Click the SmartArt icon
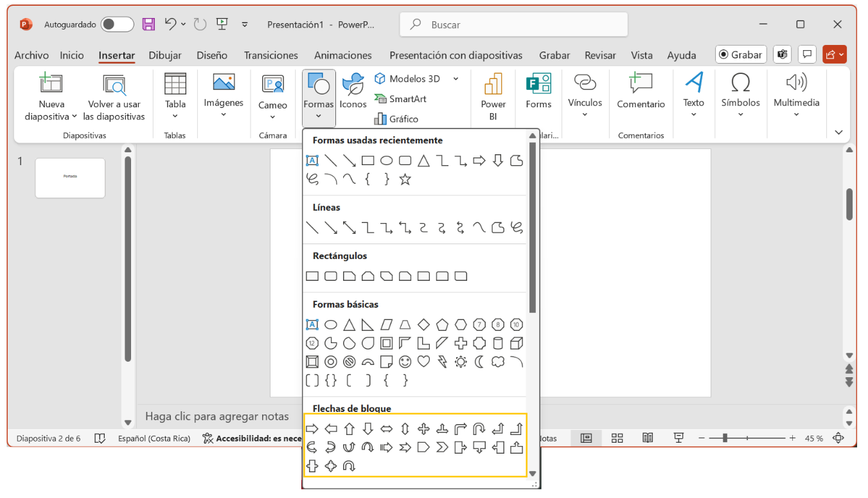 point(380,99)
